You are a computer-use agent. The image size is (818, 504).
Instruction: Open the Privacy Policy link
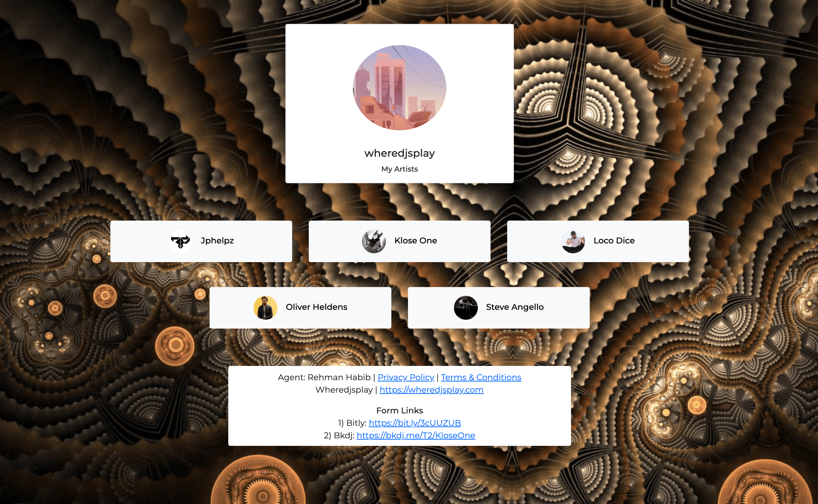(406, 377)
